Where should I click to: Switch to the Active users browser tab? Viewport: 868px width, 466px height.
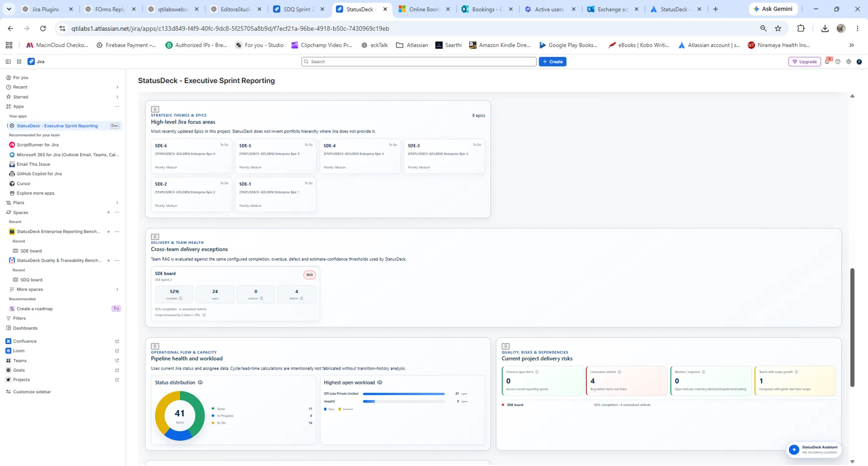click(549, 9)
